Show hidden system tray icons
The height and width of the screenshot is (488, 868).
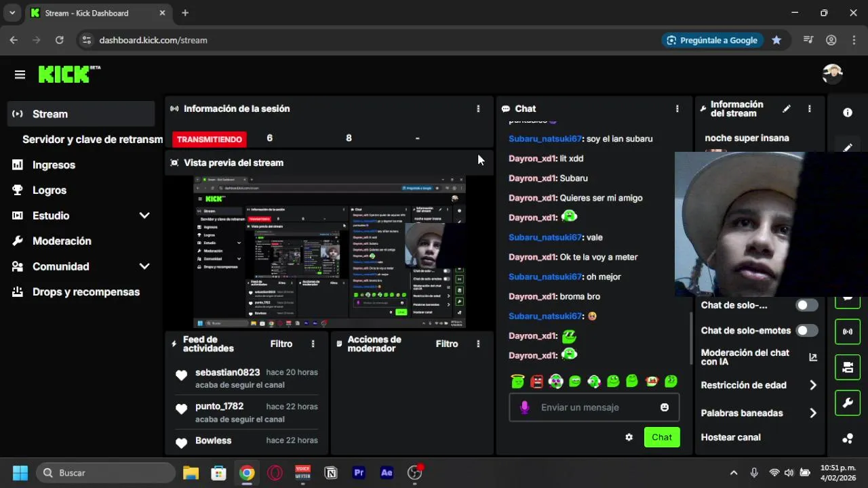tap(734, 472)
